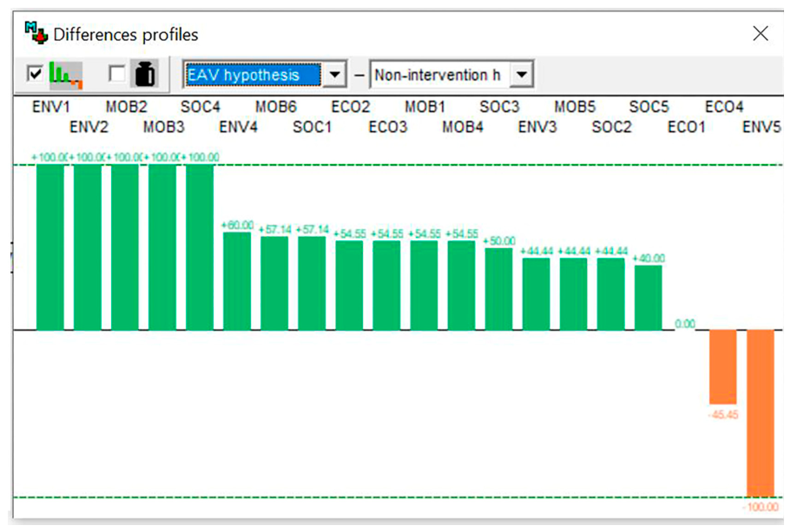
Task: Click the MOB1 criterion label
Action: pyautogui.click(x=425, y=107)
